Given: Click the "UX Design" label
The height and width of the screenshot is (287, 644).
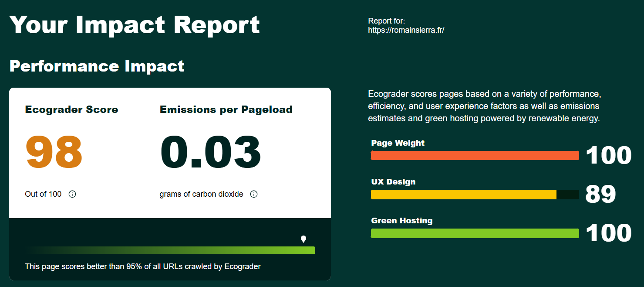Looking at the screenshot, I should pyautogui.click(x=393, y=182).
